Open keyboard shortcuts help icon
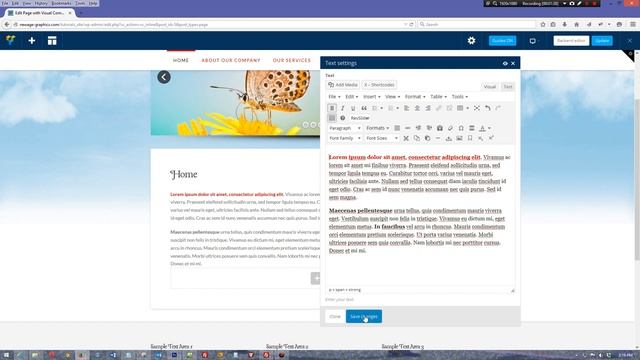 point(342,118)
